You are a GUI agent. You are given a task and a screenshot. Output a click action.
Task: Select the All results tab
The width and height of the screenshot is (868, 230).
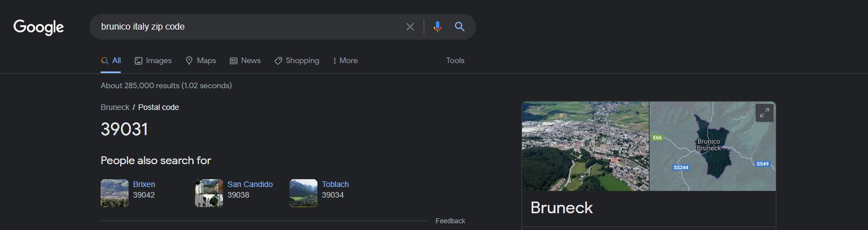(111, 60)
